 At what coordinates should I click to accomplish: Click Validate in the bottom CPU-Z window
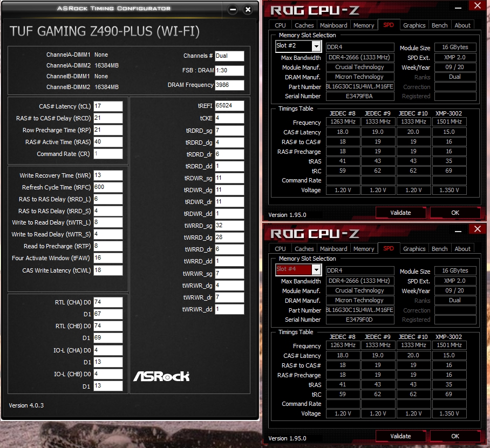coord(400,436)
